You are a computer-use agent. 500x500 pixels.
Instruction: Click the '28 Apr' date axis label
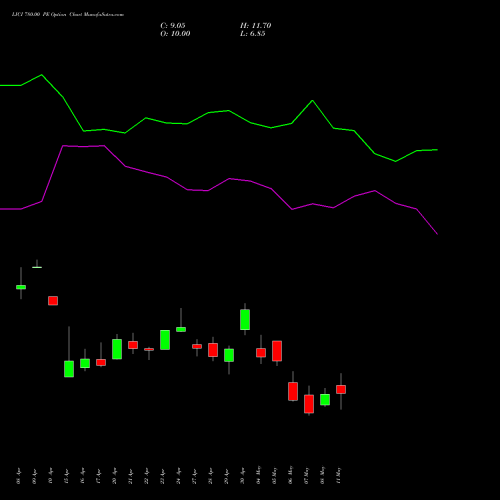210,476
